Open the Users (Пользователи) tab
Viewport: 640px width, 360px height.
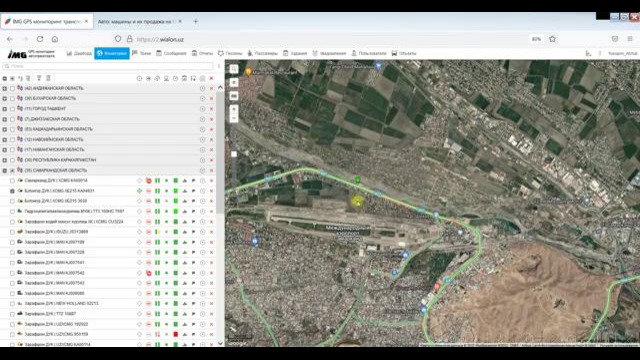[369, 53]
